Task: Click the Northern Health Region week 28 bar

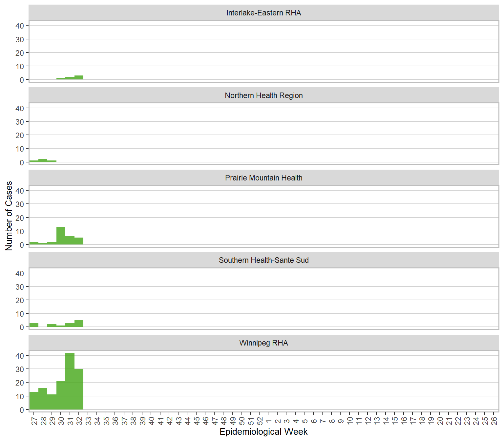Action: [x=43, y=161]
